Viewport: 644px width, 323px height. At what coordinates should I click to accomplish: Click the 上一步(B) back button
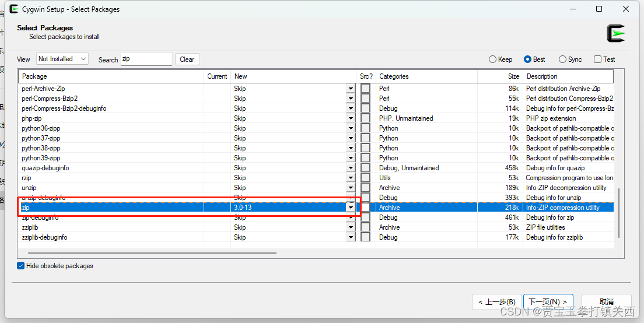point(496,301)
